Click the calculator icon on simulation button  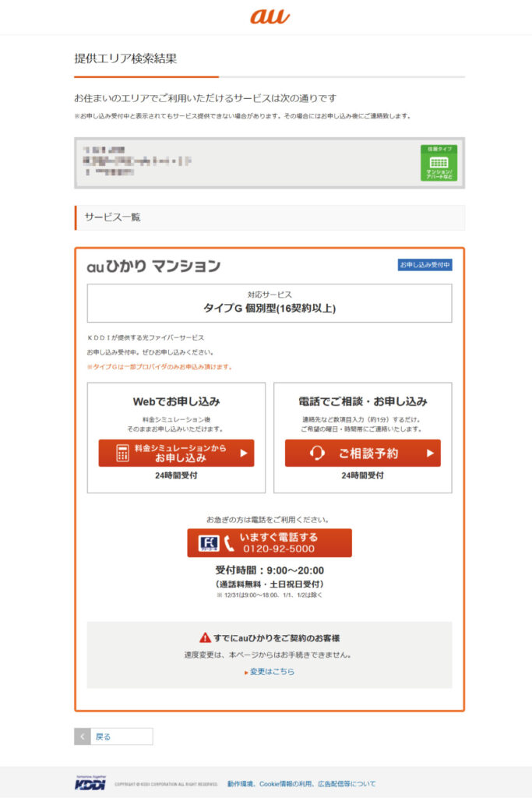coord(122,453)
